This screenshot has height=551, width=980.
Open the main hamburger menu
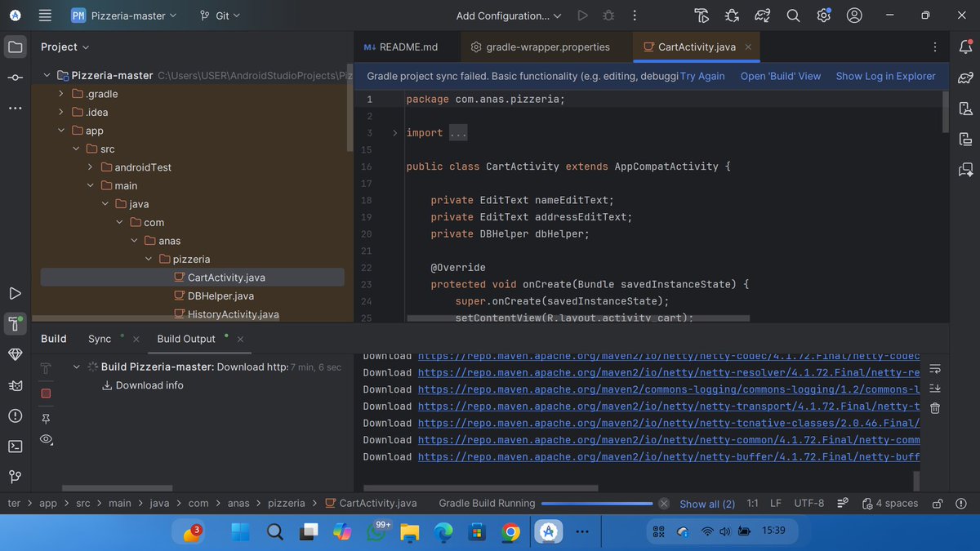pyautogui.click(x=45, y=16)
